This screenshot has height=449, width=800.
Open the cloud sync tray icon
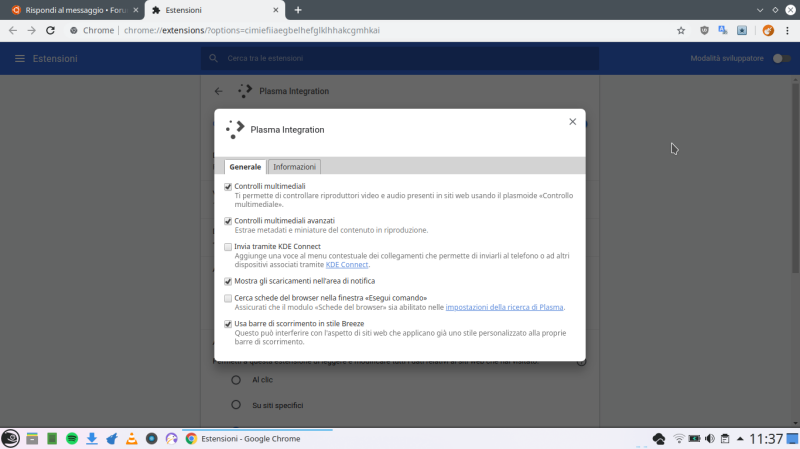point(659,438)
